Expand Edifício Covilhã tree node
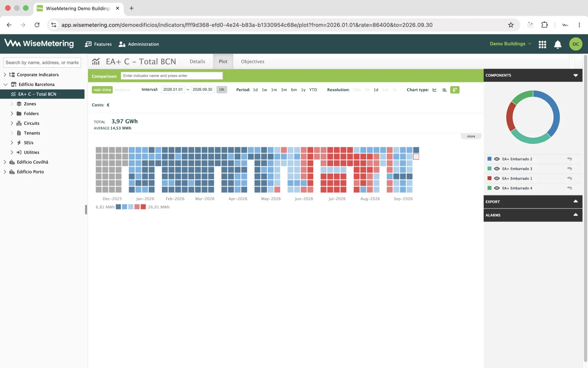Viewport: 588px width, 368px height. point(5,162)
